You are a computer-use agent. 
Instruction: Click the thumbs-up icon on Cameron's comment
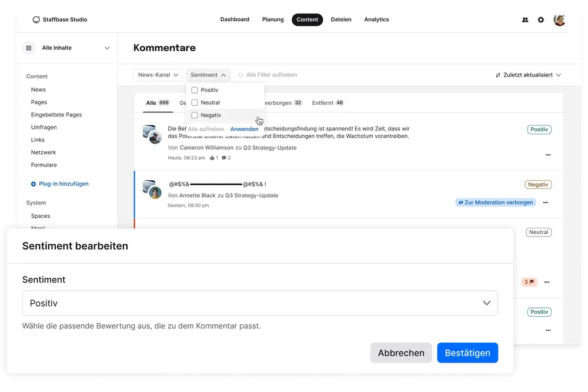pos(212,158)
